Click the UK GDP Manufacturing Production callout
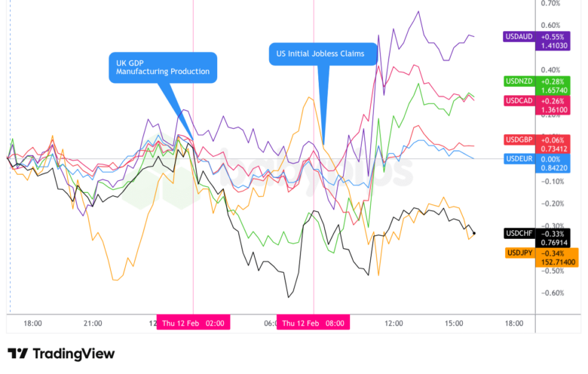This screenshot has width=588, height=374. [163, 67]
